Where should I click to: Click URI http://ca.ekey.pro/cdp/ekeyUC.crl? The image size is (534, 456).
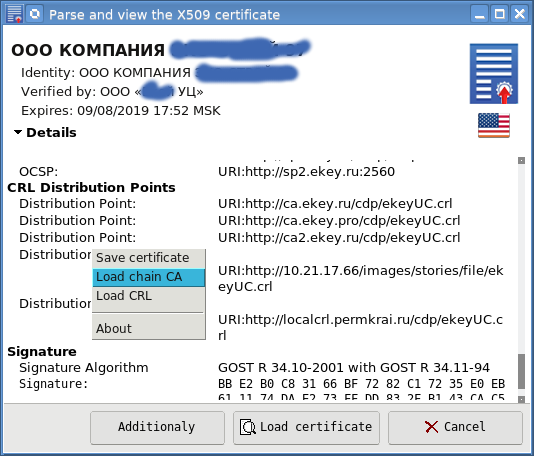pos(339,221)
